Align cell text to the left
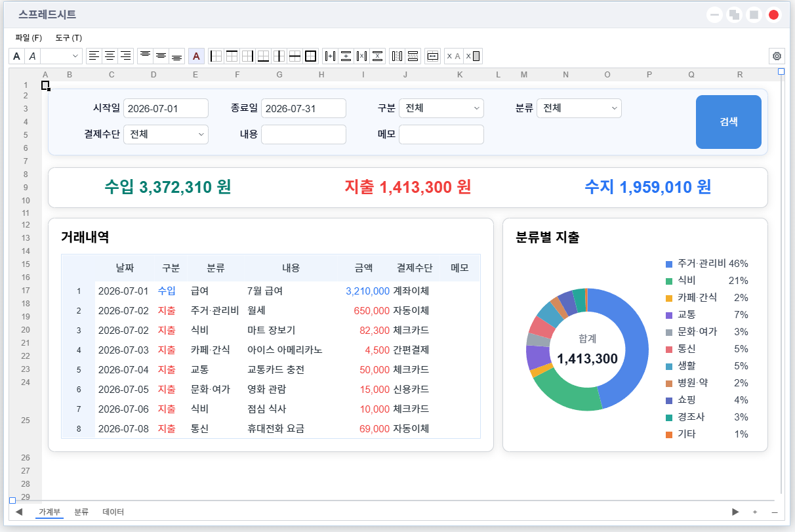This screenshot has width=795, height=532. (94, 56)
